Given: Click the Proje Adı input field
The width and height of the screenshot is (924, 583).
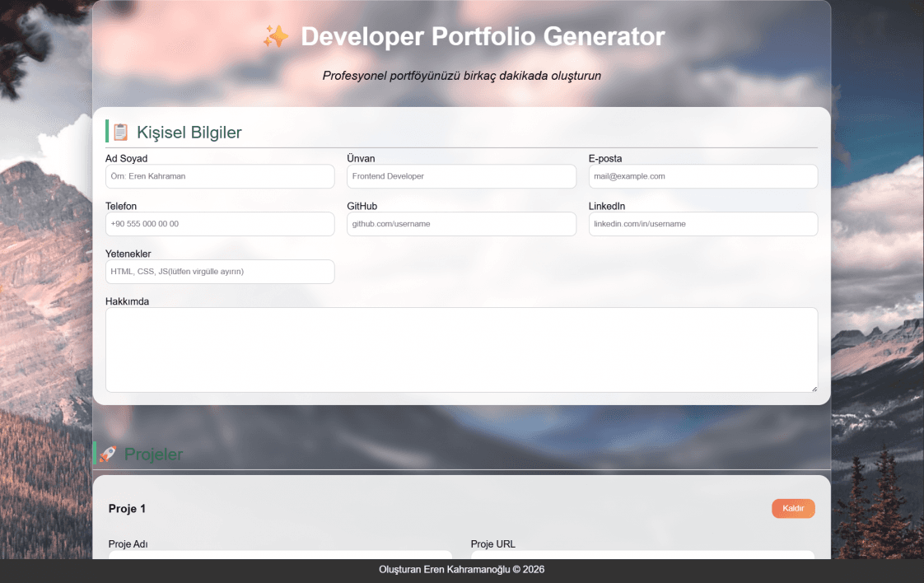Looking at the screenshot, I should click(280, 555).
